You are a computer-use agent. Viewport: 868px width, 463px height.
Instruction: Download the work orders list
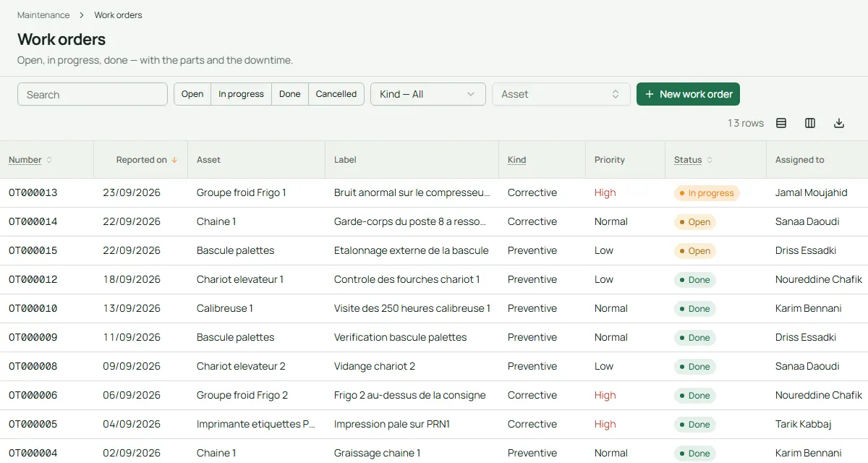click(839, 123)
